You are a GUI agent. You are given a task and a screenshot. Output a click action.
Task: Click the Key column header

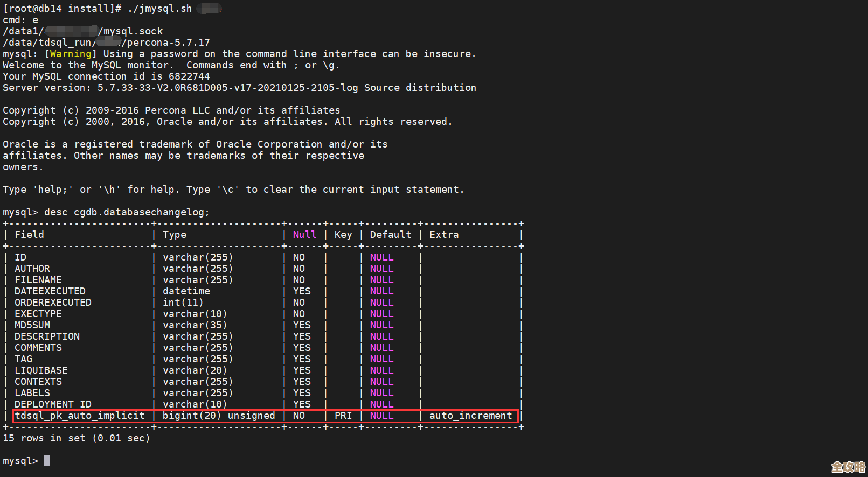343,235
